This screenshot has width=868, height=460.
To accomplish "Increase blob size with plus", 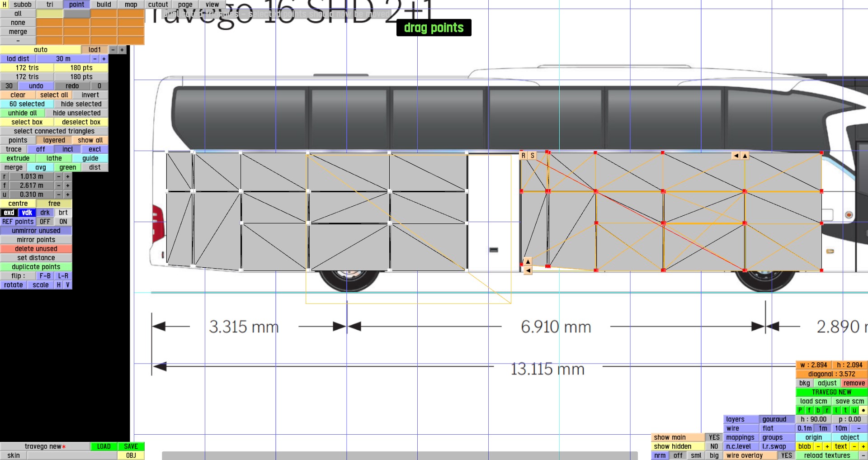I will [827, 446].
